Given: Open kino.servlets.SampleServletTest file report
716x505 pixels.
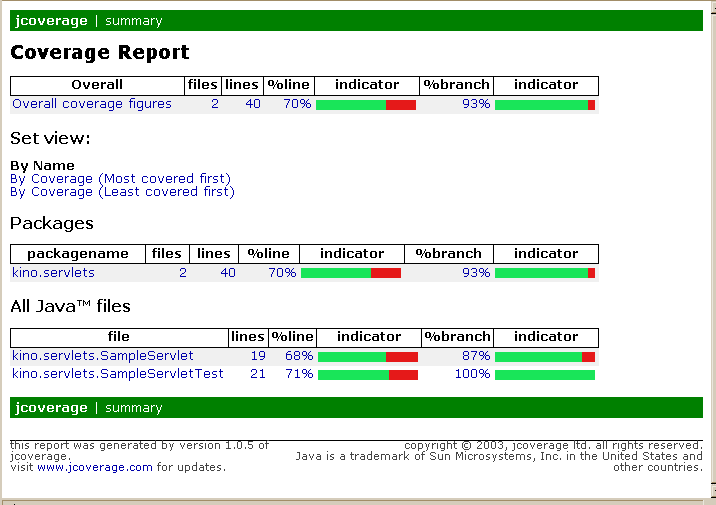Looking at the screenshot, I should pos(117,373).
